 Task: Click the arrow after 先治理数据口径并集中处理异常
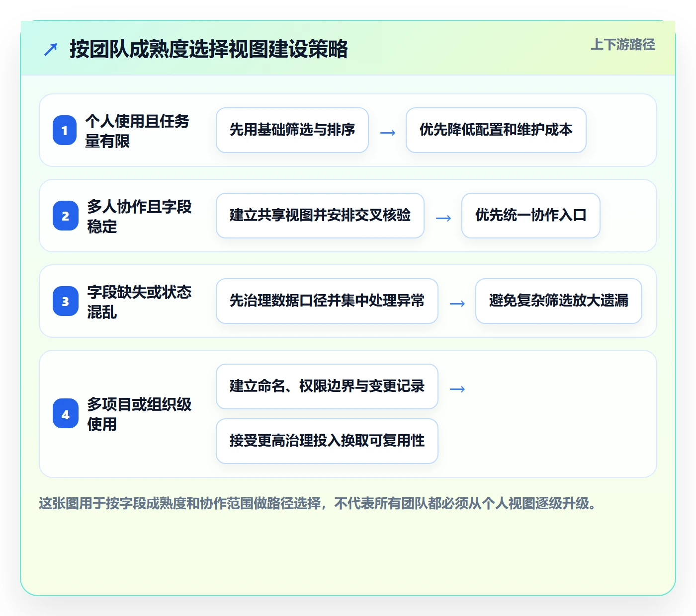457,304
